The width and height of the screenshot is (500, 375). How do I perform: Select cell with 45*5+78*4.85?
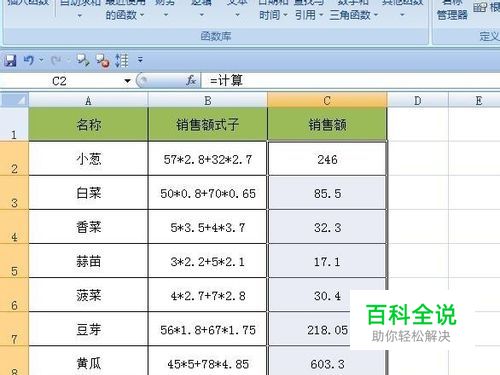point(208,361)
